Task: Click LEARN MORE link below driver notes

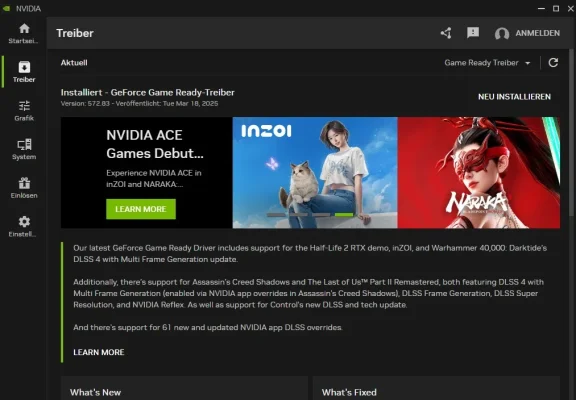Action: [99, 352]
